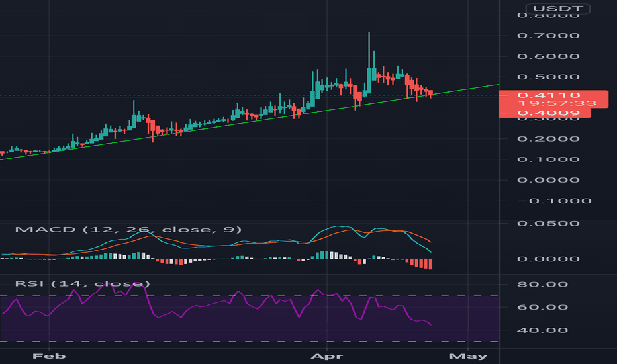Viewport: 617px width, 364px height.
Task: Open the RSI (14, close) indicator legend
Action: pyautogui.click(x=82, y=284)
